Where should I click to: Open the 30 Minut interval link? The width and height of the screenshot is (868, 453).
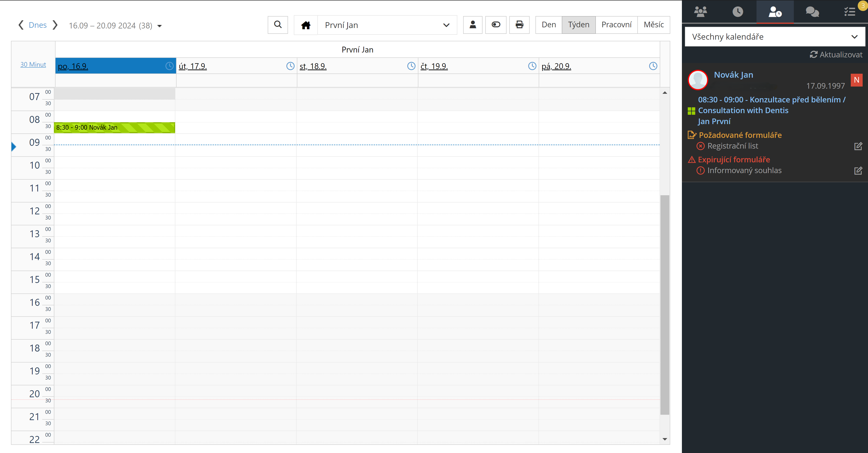pos(33,64)
